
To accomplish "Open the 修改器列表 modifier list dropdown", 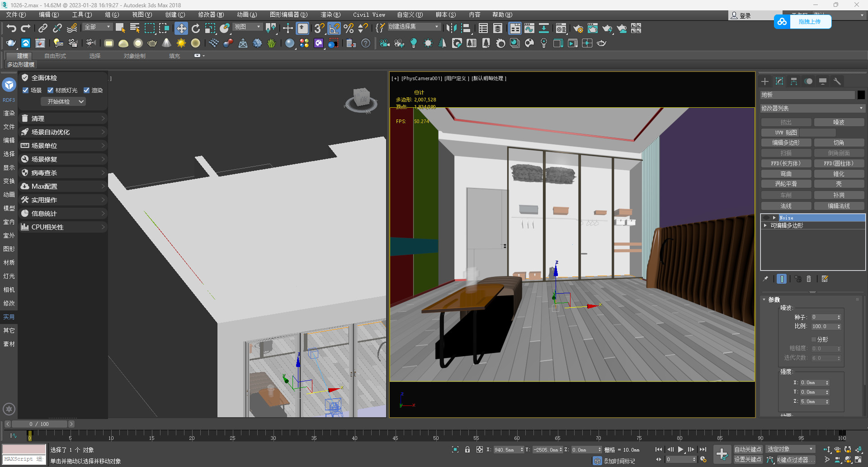I will click(x=812, y=108).
